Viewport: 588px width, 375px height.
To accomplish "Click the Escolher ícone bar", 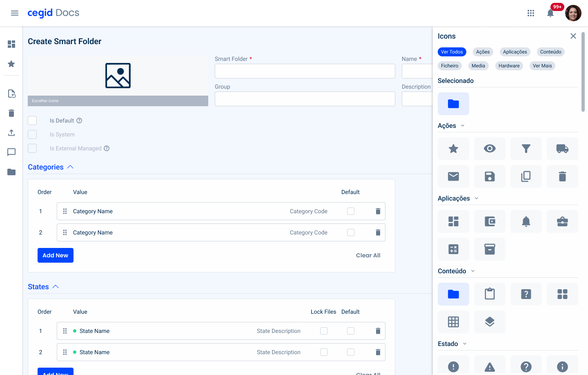I will [x=118, y=101].
